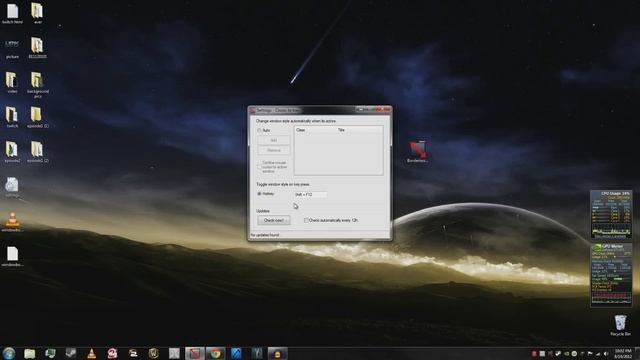This screenshot has width=640, height=360.
Task: Open the settings file on desktop
Action: 12,187
